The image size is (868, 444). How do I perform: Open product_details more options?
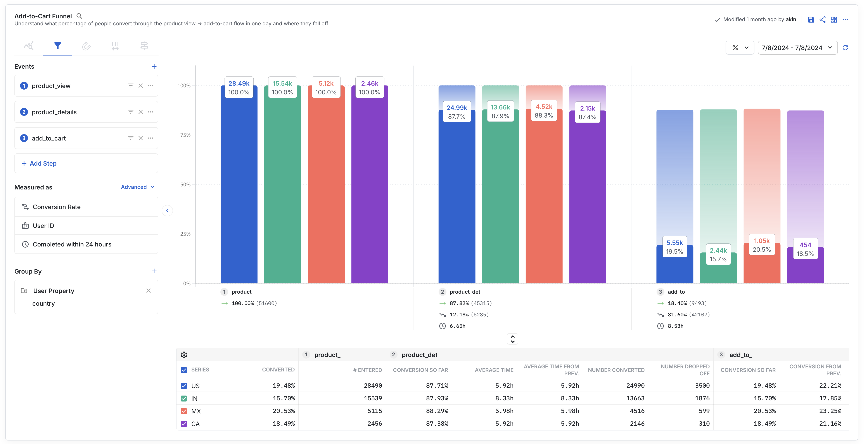tap(151, 112)
